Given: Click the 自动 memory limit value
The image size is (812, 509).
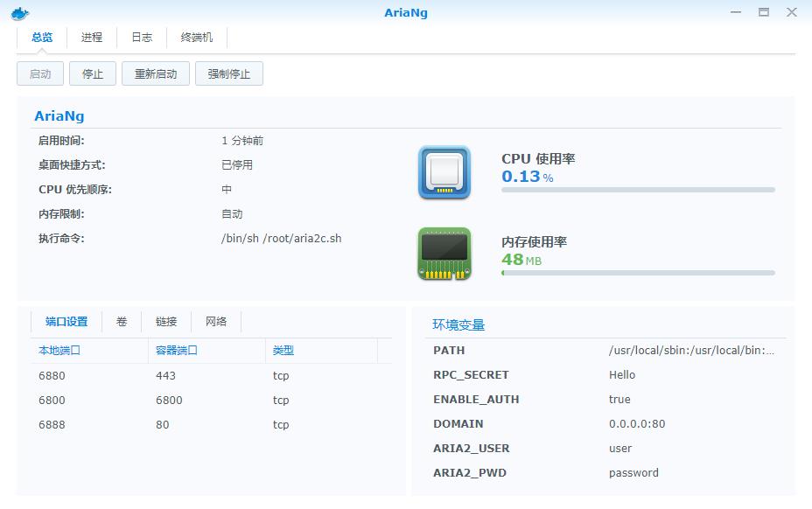Looking at the screenshot, I should coord(232,214).
